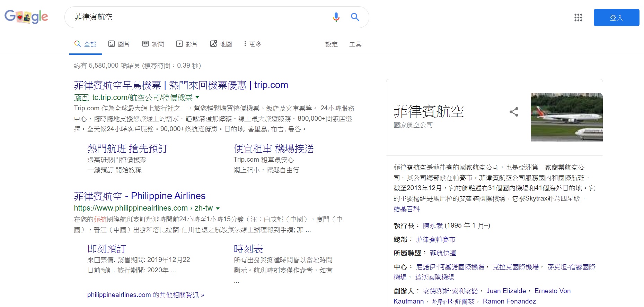Go to the 地圖 maps tab
644x307 pixels.
pyautogui.click(x=221, y=44)
